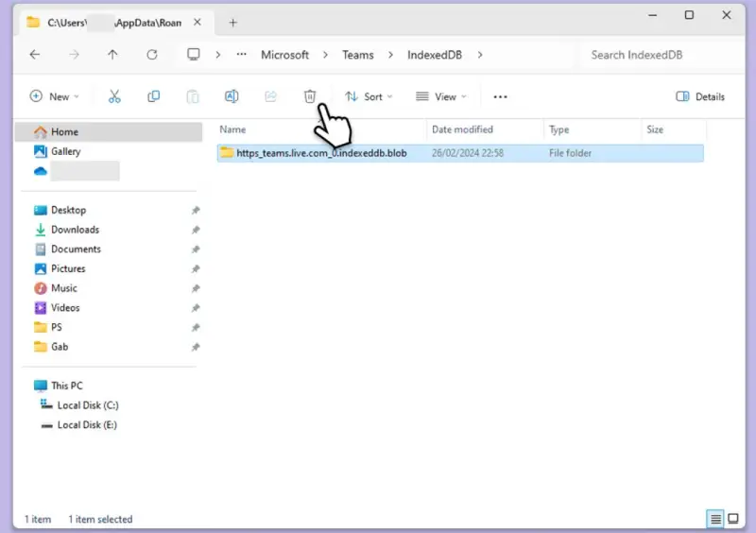Switch to details list view icon
The width and height of the screenshot is (756, 533).
(x=715, y=519)
